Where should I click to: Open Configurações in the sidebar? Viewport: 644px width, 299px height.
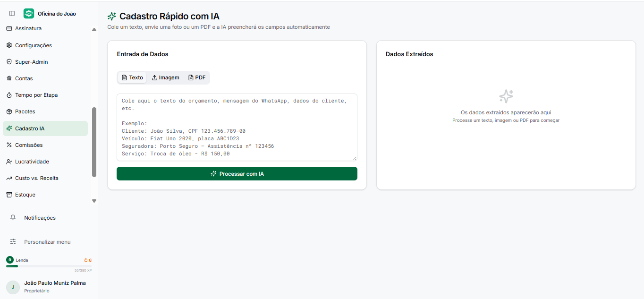(x=45, y=45)
